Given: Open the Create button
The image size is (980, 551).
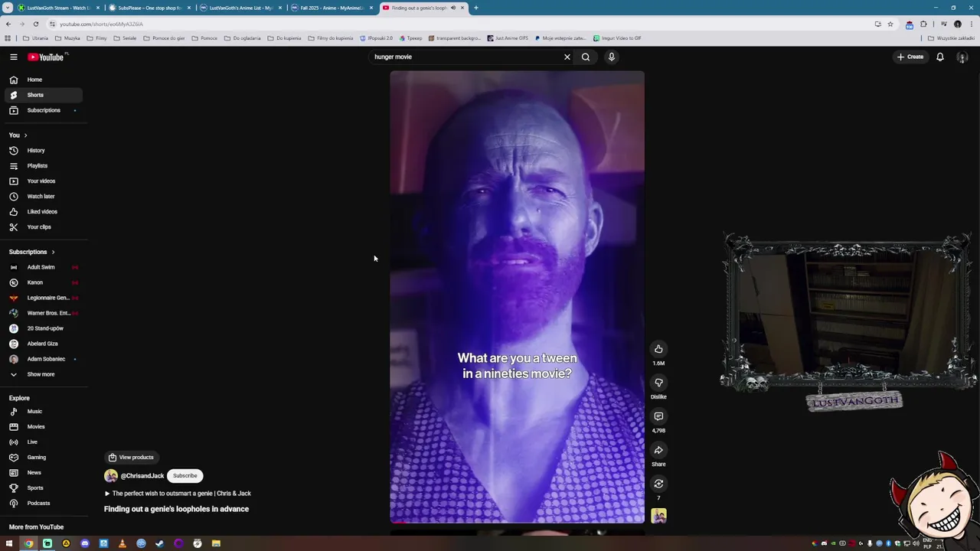Looking at the screenshot, I should click(910, 57).
